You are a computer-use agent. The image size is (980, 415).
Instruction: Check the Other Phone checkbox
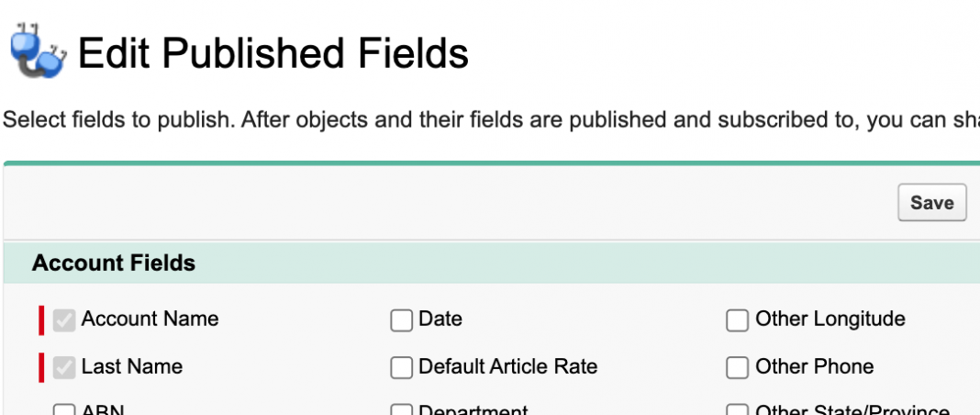click(x=738, y=368)
